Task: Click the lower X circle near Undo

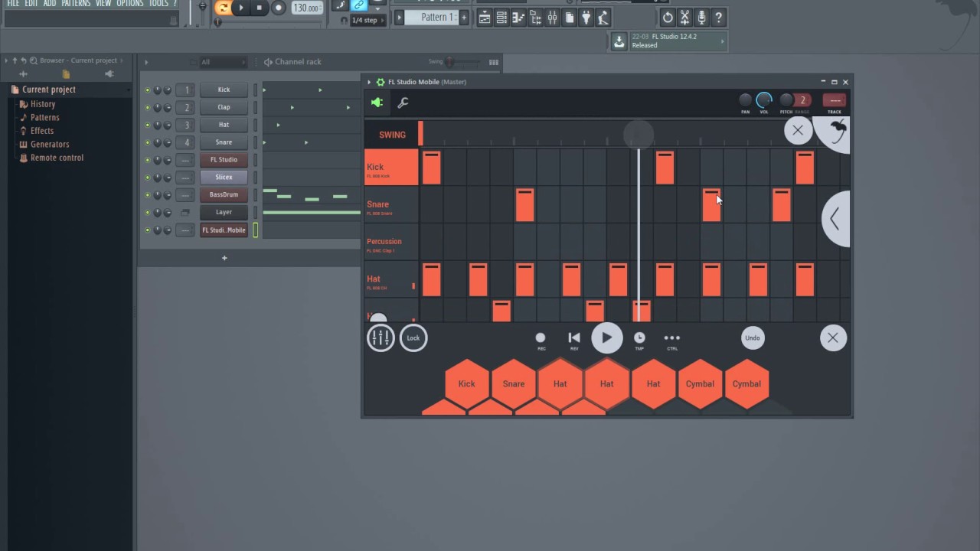Action: (833, 337)
